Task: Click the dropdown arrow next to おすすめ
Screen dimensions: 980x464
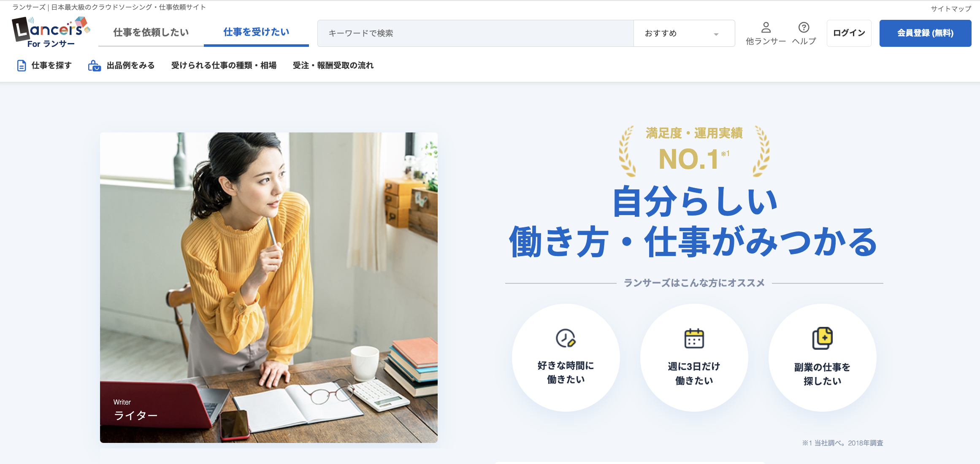Action: 716,34
